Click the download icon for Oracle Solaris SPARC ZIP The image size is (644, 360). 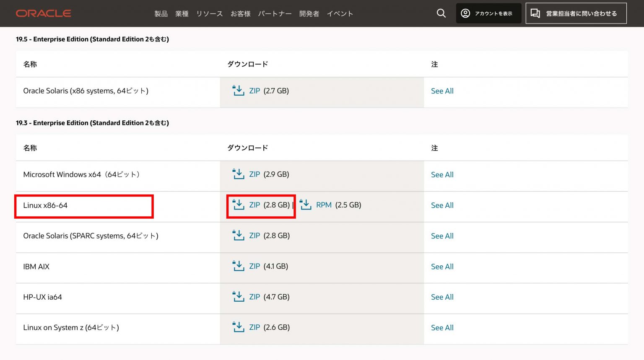238,236
